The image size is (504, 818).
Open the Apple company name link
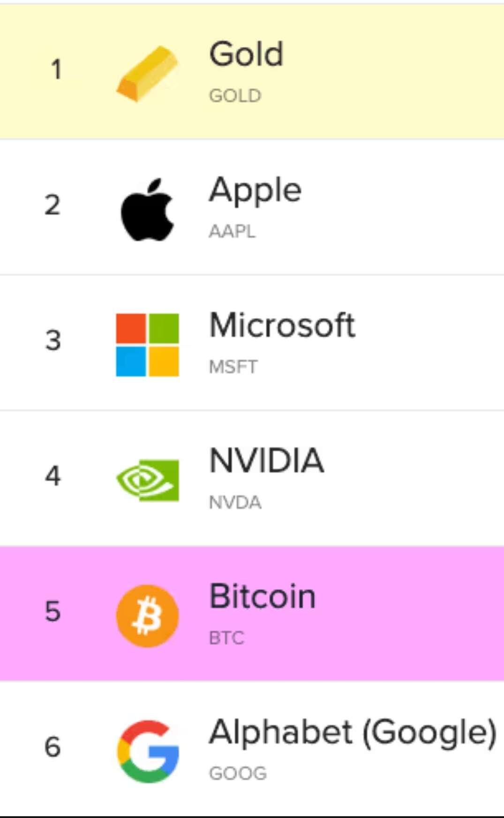click(256, 191)
